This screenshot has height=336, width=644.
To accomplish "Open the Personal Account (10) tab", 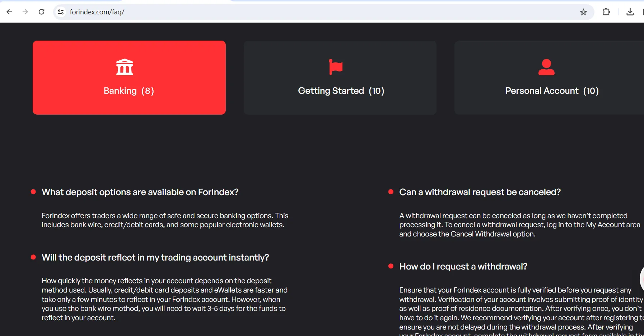I will click(x=549, y=78).
